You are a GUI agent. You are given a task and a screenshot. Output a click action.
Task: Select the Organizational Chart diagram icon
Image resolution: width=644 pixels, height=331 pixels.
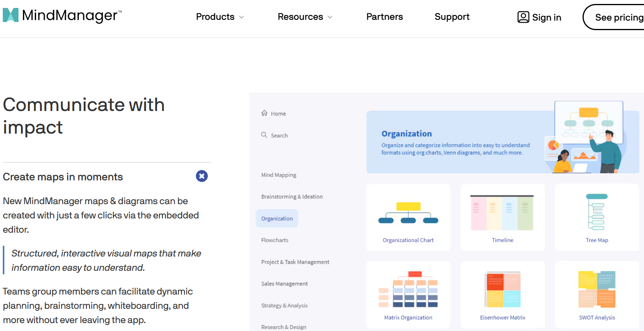point(408,213)
